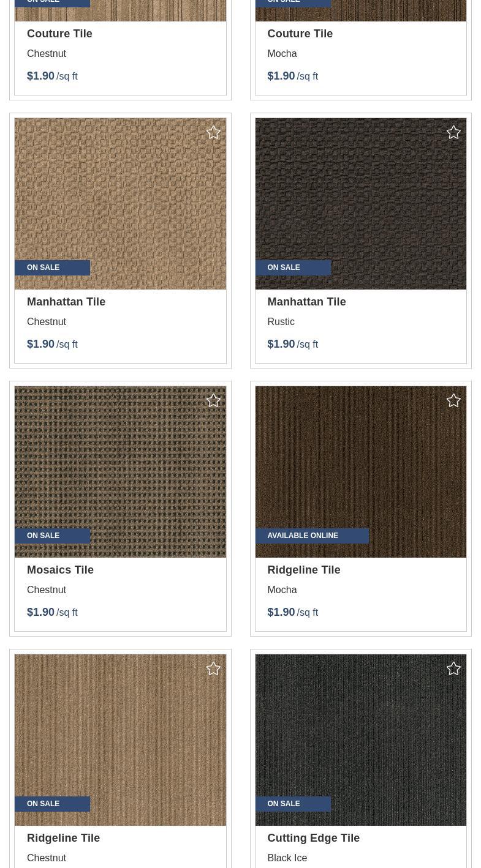This screenshot has width=481, height=868.
Task: Favorite the Manhattan Tile Rustic star icon
Action: 453,132
